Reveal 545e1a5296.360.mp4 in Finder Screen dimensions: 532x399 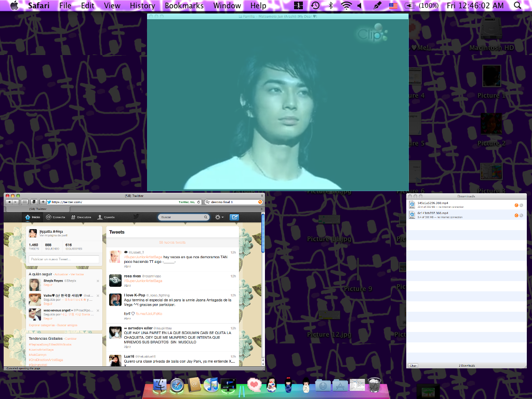point(522,205)
